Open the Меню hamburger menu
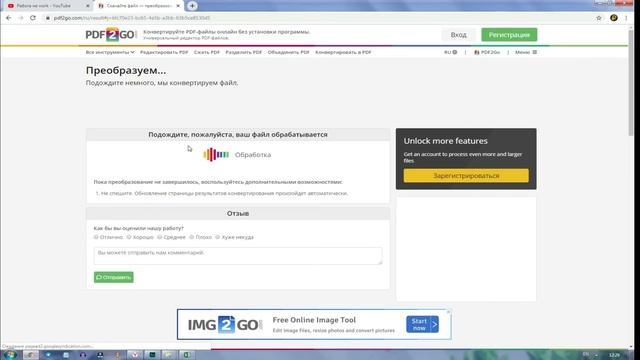 (x=526, y=52)
